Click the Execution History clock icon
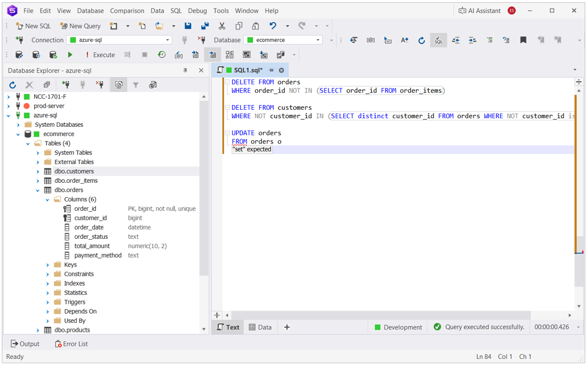Image resolution: width=588 pixels, height=365 pixels. pyautogui.click(x=162, y=55)
